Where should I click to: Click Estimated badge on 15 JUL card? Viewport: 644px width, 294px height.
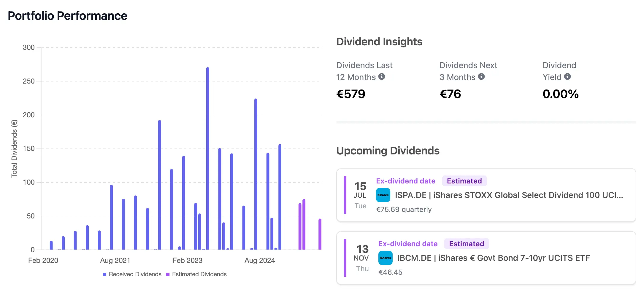pyautogui.click(x=464, y=181)
